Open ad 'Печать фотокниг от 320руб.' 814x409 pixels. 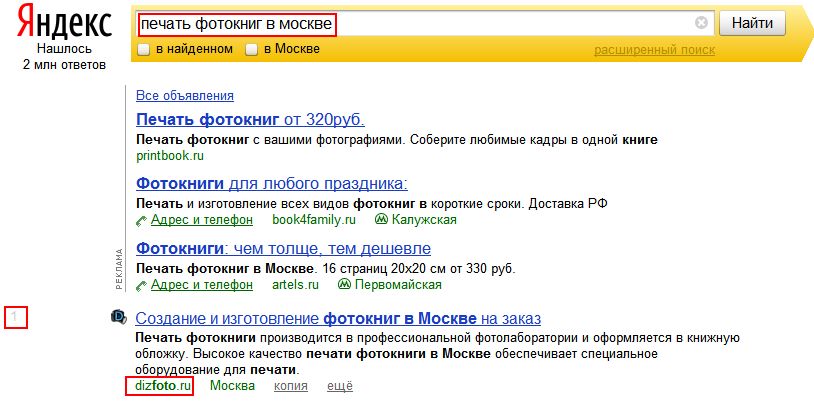tap(250, 119)
